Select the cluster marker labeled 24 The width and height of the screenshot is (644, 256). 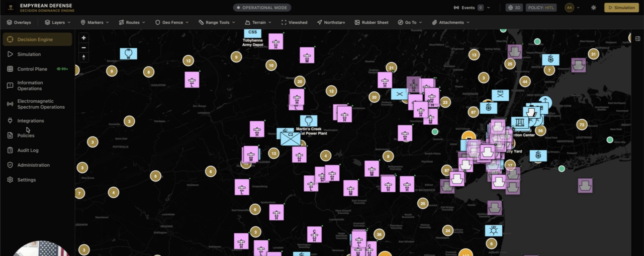coord(448,231)
